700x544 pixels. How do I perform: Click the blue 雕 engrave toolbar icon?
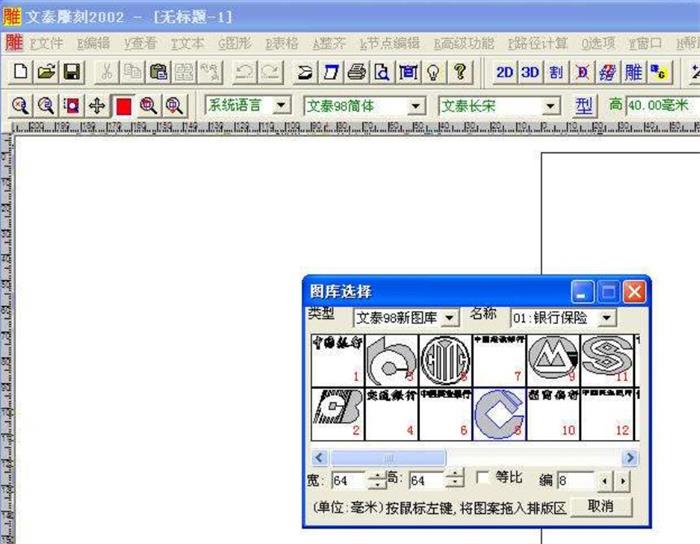(x=633, y=72)
